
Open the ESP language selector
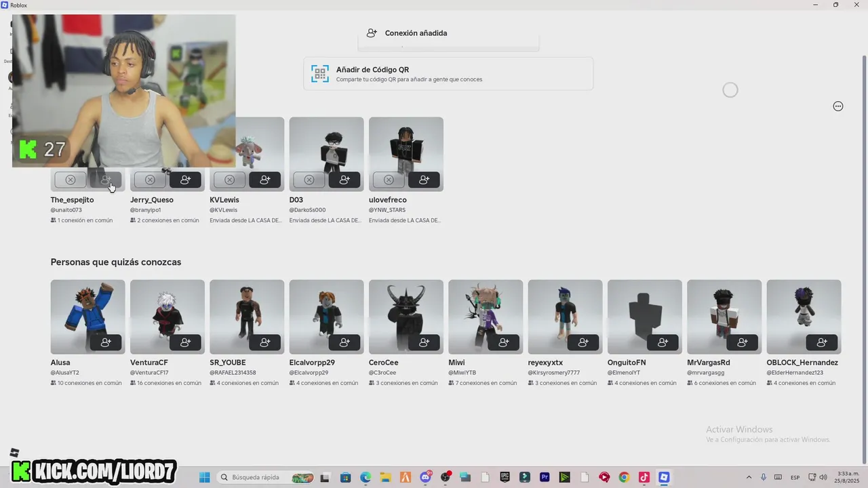click(x=795, y=477)
